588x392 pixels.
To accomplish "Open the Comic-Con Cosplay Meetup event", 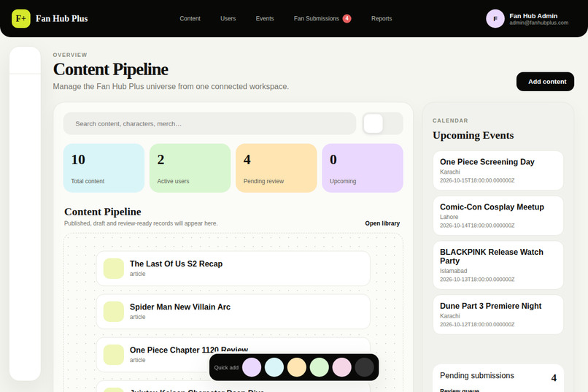I will pyautogui.click(x=498, y=215).
